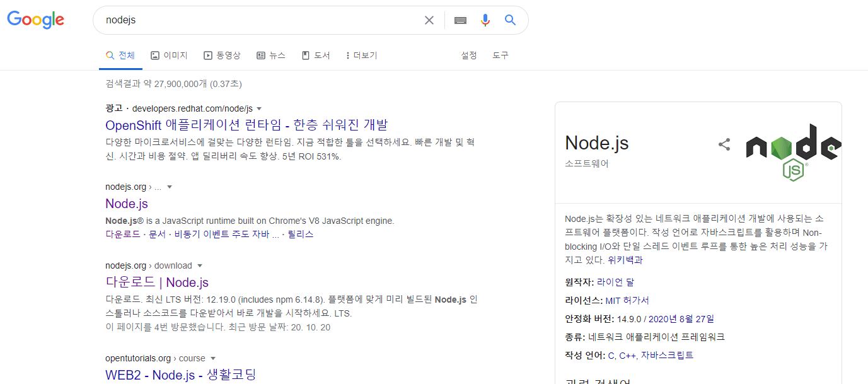Click the Node.js logo image
This screenshot has width=868, height=384.
(x=794, y=151)
